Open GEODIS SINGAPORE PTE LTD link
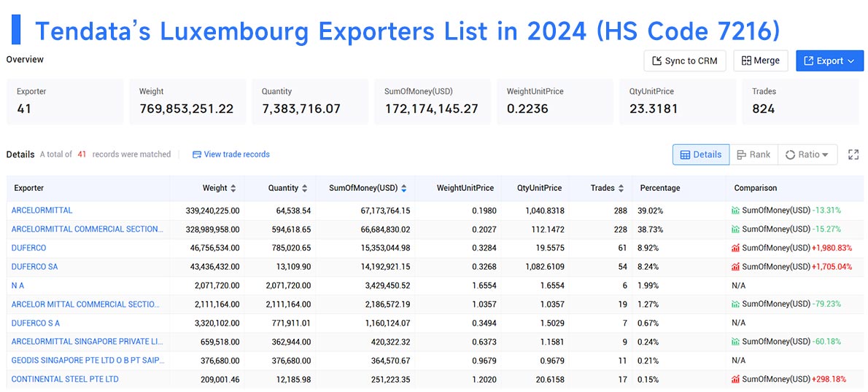 (88, 361)
